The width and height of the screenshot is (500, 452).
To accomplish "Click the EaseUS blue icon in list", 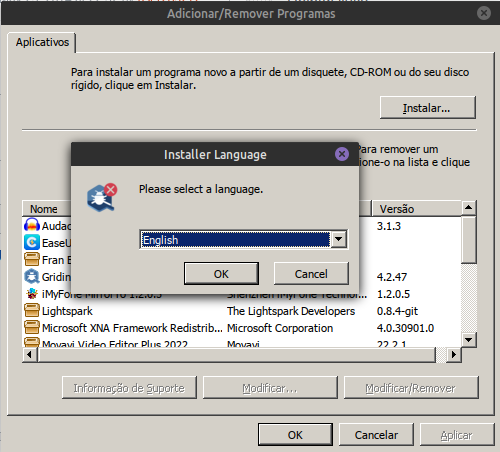I will click(x=32, y=243).
